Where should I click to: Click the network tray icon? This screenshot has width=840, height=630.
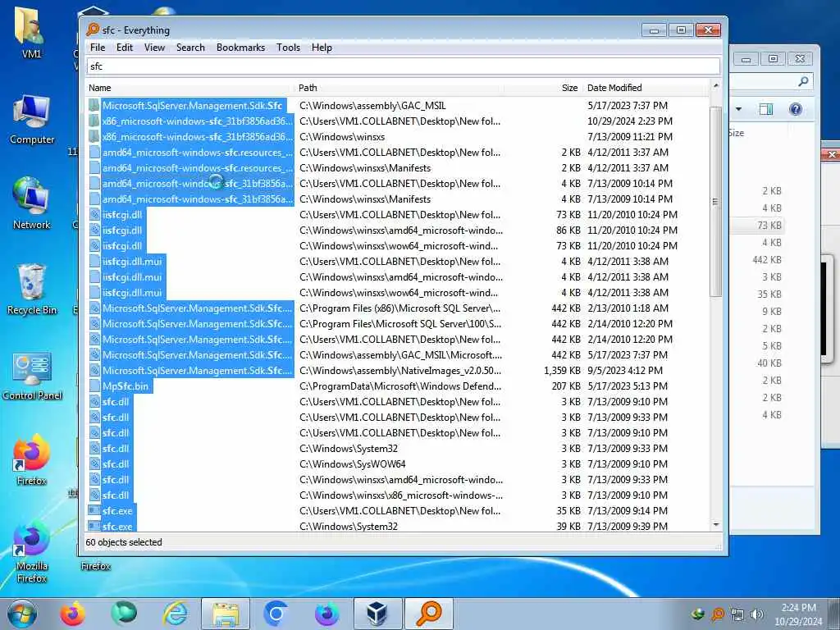[x=737, y=614]
